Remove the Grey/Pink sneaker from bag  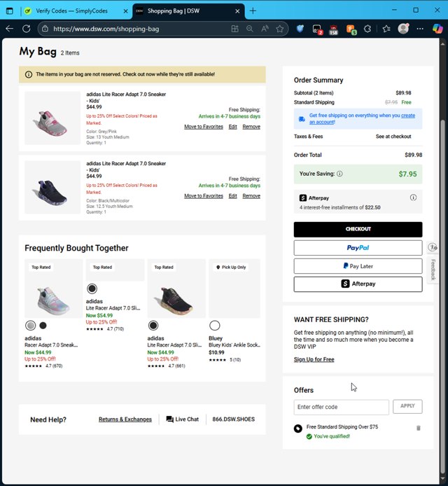click(251, 127)
